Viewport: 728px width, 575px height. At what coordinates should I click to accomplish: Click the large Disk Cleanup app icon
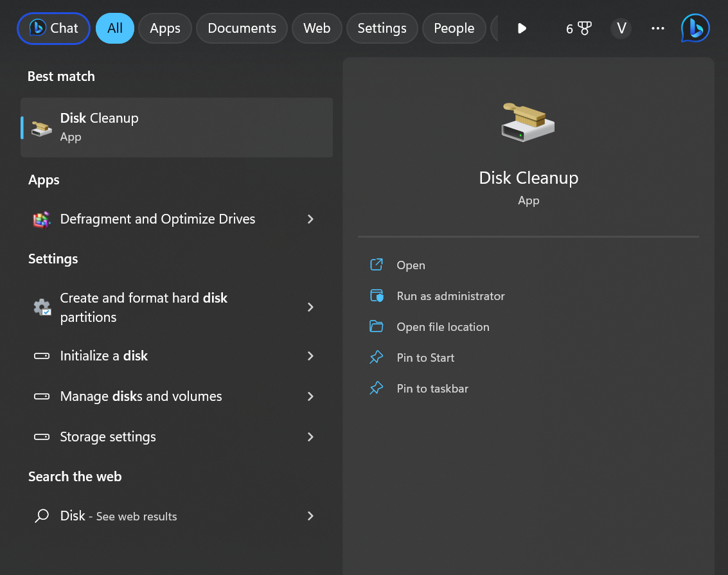(x=528, y=122)
